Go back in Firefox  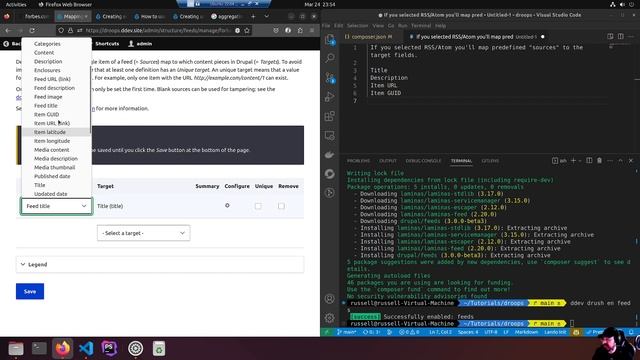click(x=7, y=30)
